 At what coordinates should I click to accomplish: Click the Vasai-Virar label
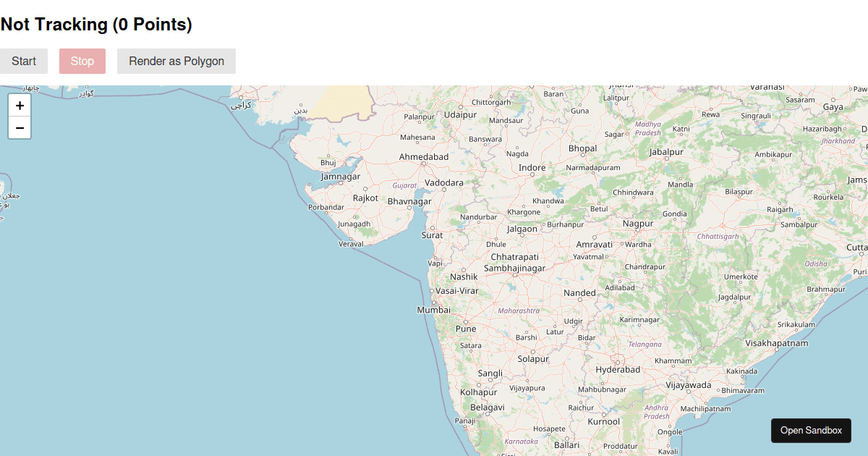tap(456, 290)
